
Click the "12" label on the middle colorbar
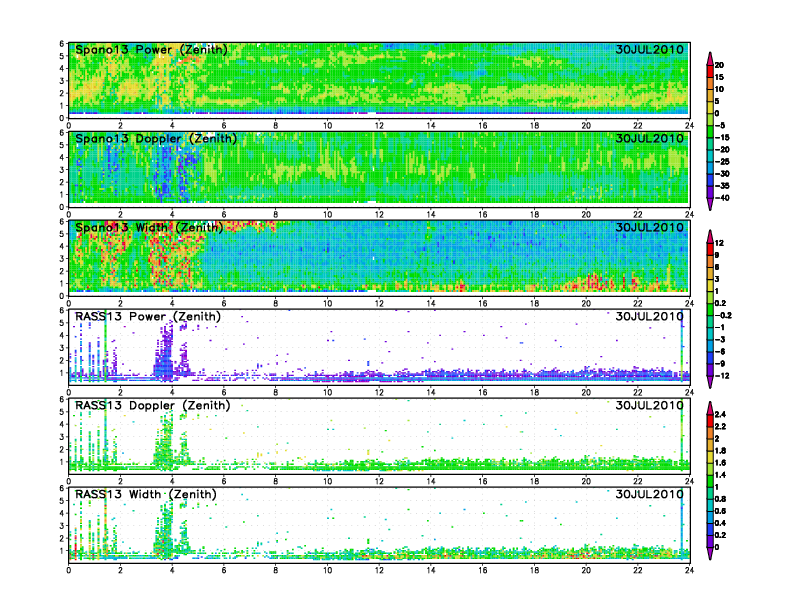[719, 243]
